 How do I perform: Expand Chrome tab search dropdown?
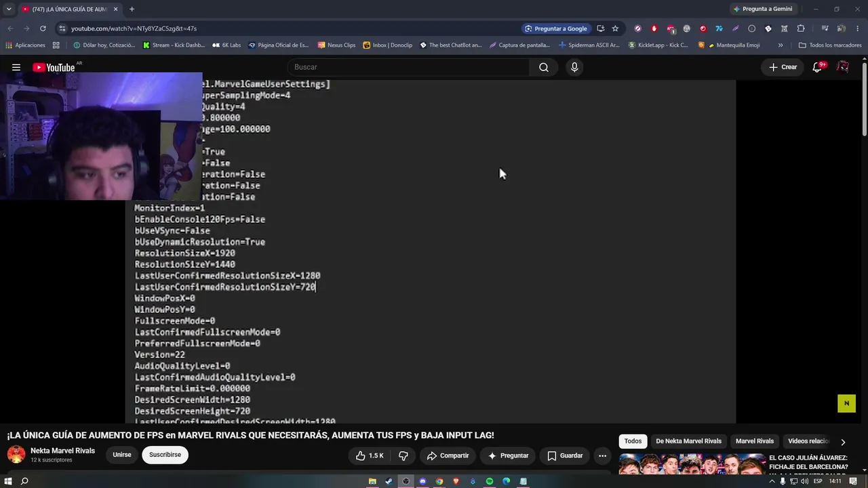point(9,9)
